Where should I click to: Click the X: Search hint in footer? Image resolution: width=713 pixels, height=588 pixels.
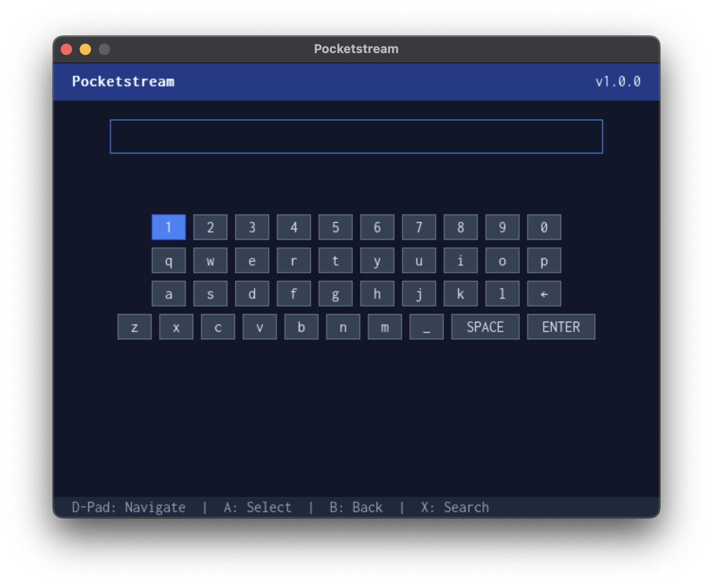[x=455, y=507]
